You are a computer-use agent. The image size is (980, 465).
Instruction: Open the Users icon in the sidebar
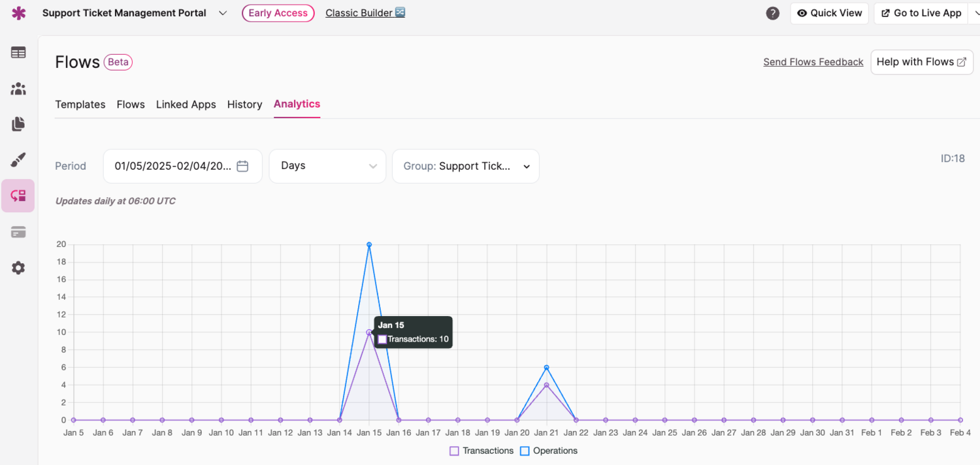[x=18, y=89]
